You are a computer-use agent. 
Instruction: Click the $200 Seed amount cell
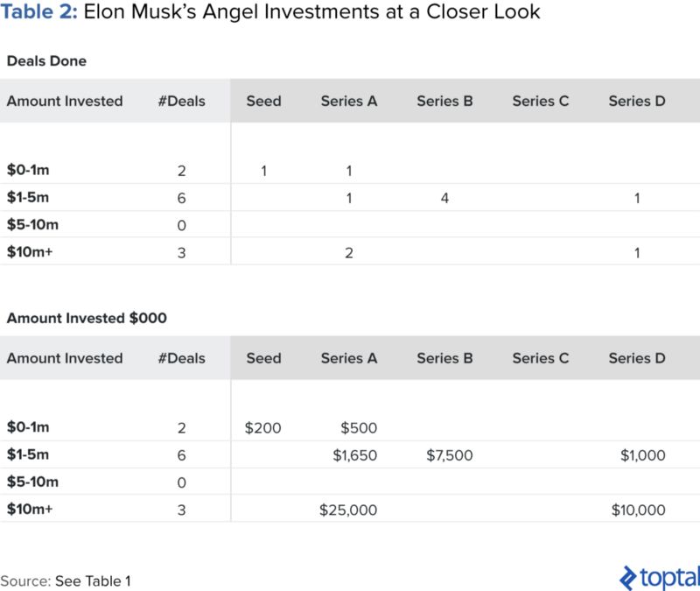[263, 428]
